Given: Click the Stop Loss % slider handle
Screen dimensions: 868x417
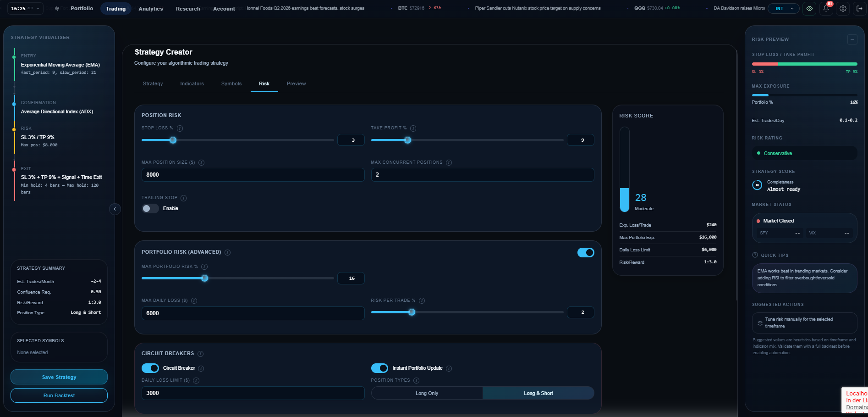Looking at the screenshot, I should click(x=173, y=140).
